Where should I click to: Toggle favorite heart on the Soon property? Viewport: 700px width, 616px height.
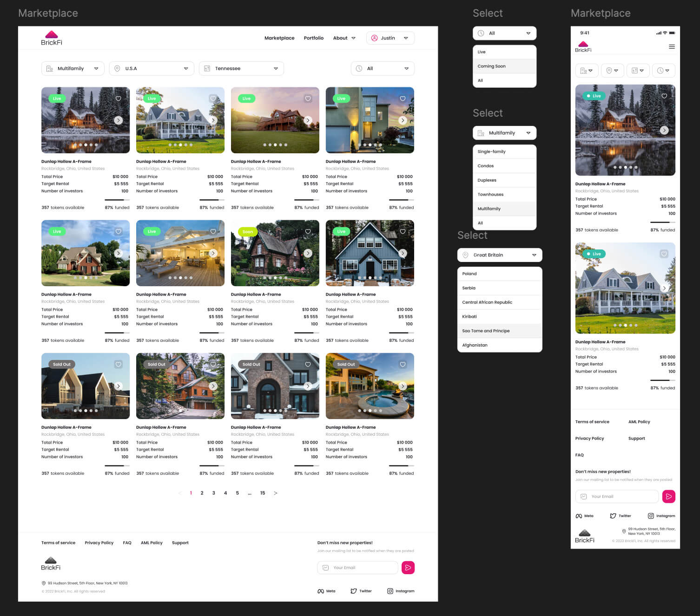[x=308, y=231]
